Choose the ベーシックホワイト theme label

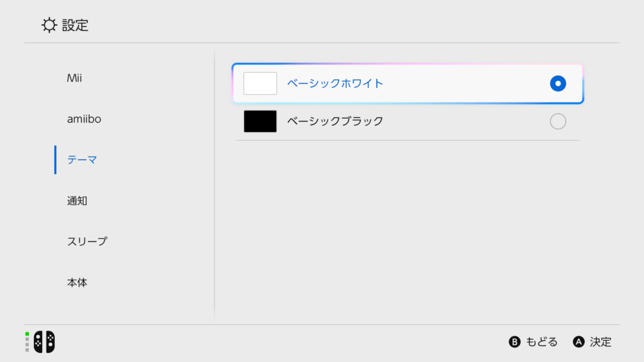[335, 84]
